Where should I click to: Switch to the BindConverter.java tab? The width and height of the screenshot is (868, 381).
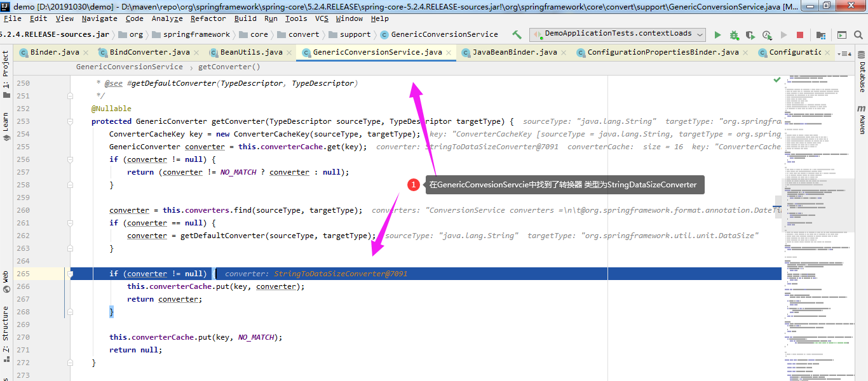[x=150, y=53]
